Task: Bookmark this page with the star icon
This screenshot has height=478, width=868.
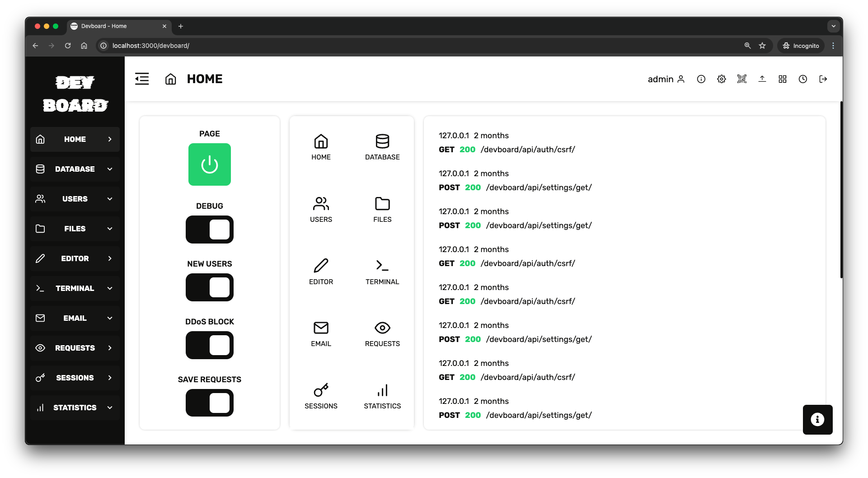Action: [762, 46]
